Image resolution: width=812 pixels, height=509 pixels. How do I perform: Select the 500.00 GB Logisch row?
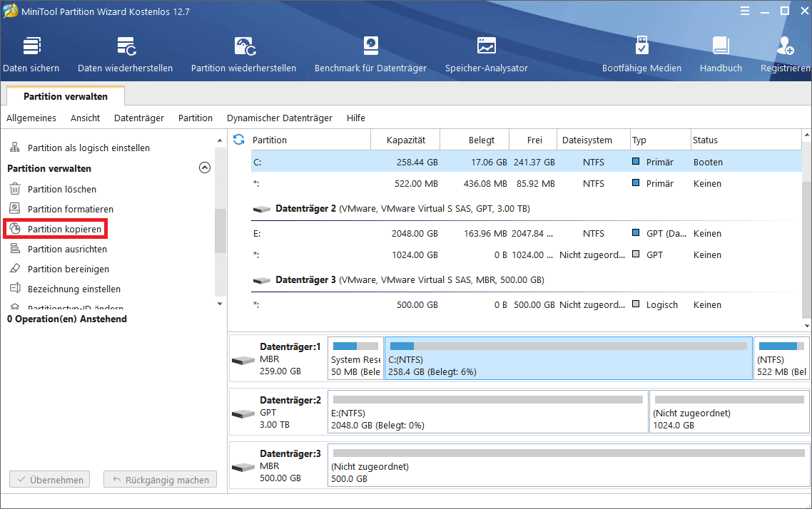point(526,304)
